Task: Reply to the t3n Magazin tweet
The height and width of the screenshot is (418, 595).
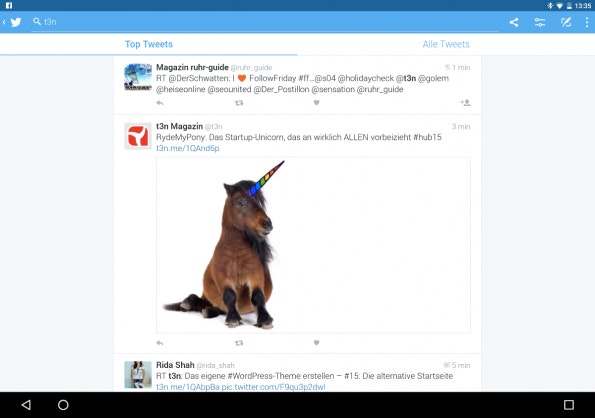Action: [x=160, y=343]
